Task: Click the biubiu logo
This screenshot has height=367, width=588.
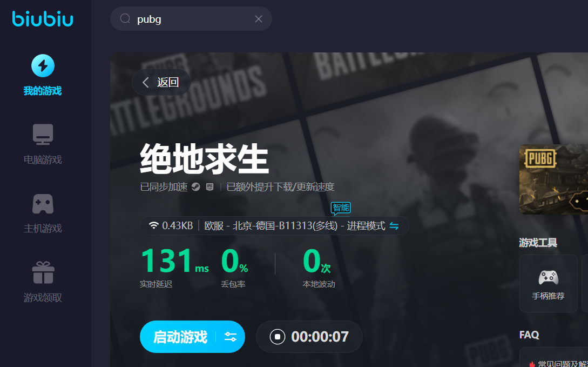Action: tap(42, 19)
